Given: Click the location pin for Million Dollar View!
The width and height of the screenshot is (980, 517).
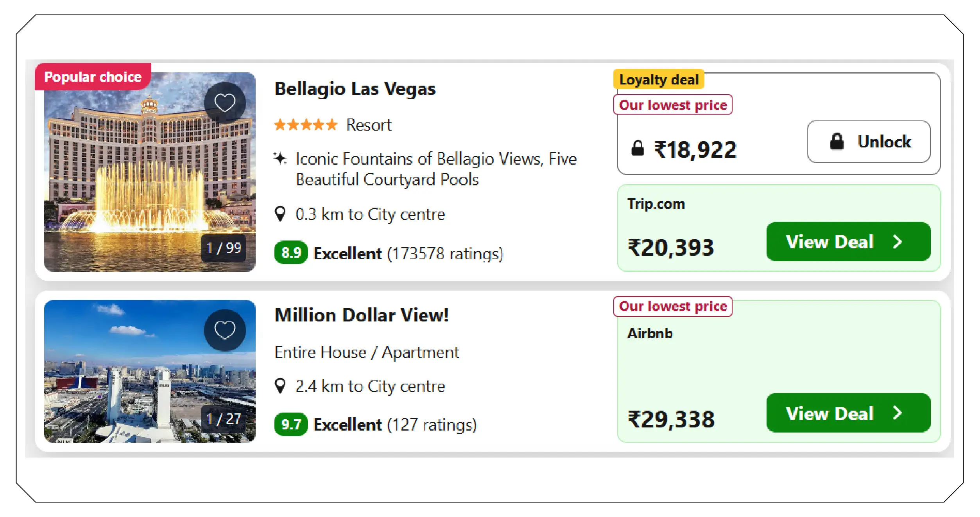Looking at the screenshot, I should tap(280, 386).
